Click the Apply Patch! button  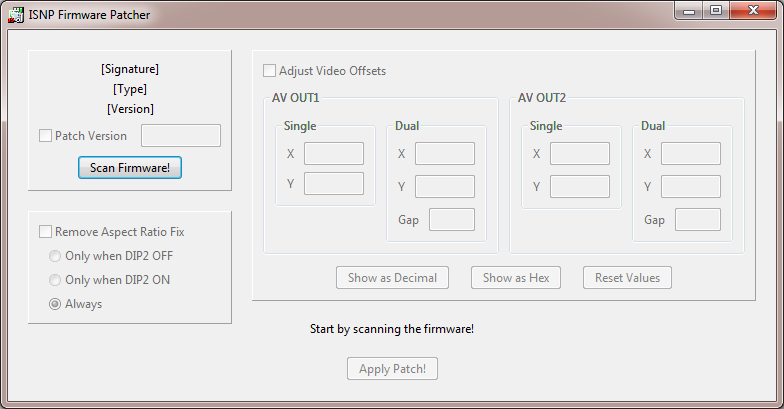pyautogui.click(x=392, y=368)
